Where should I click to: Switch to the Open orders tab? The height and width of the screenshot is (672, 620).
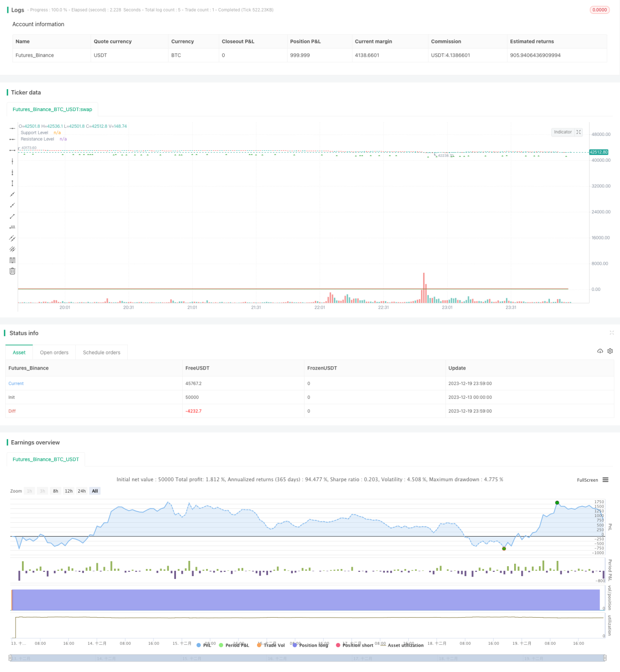[x=54, y=352]
